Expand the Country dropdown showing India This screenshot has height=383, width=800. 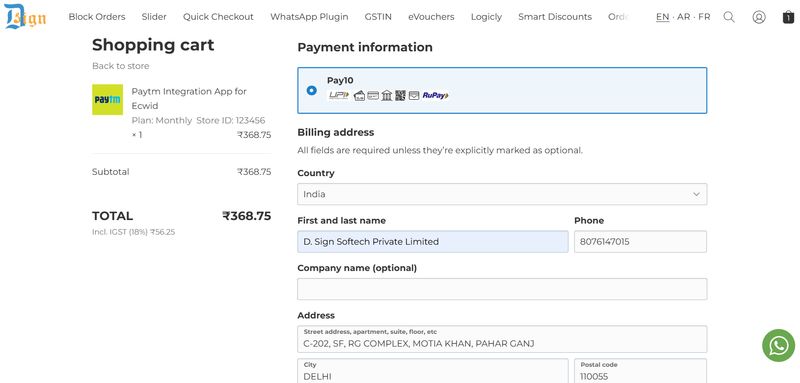502,194
